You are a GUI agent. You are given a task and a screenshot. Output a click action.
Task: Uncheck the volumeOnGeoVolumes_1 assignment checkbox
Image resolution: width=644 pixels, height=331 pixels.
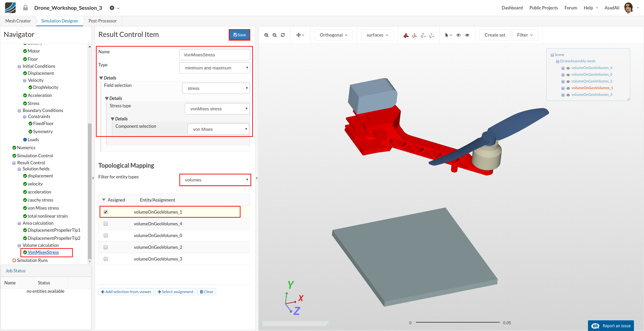tap(106, 212)
